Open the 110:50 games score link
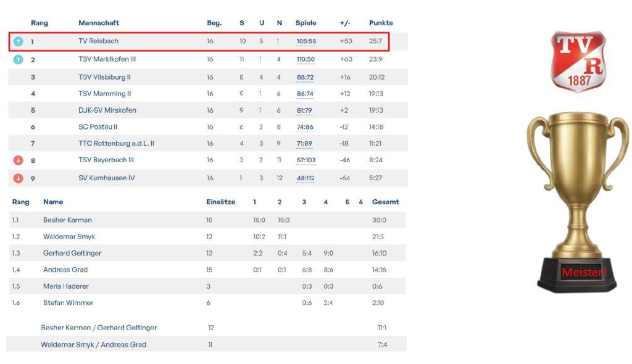The width and height of the screenshot is (632, 364). click(306, 60)
